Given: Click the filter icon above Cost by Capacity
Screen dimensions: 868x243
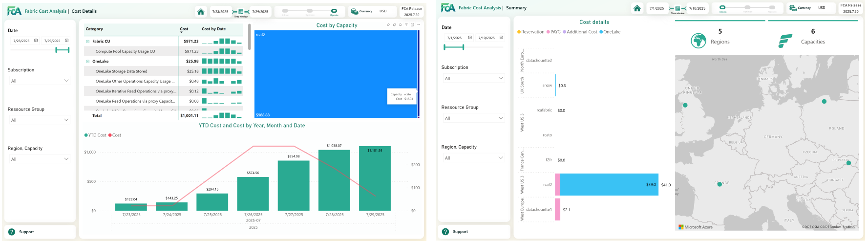Looking at the screenshot, I should pos(406,25).
